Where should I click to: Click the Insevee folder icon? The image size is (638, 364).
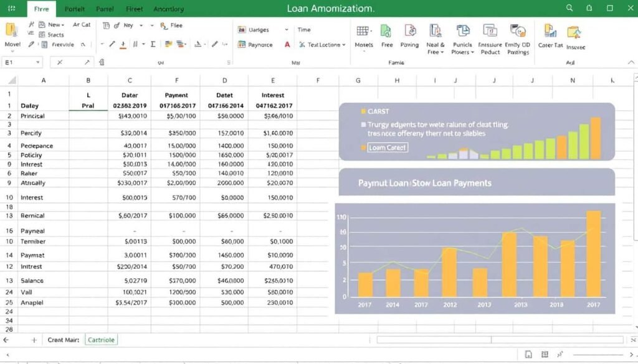pyautogui.click(x=574, y=33)
